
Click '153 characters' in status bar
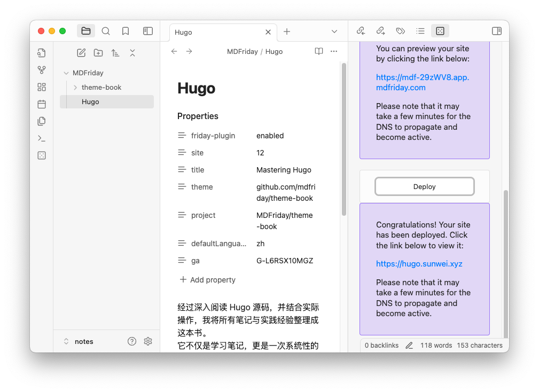point(480,346)
